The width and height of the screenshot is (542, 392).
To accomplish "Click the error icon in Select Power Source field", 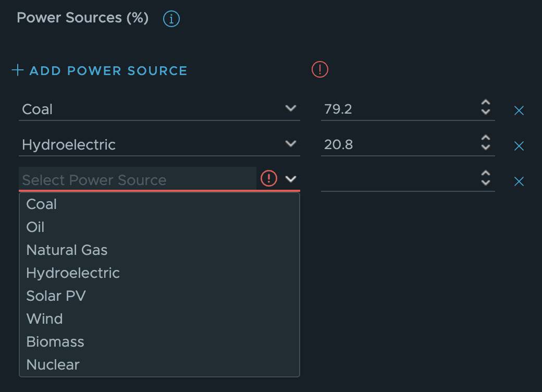I will (x=268, y=178).
